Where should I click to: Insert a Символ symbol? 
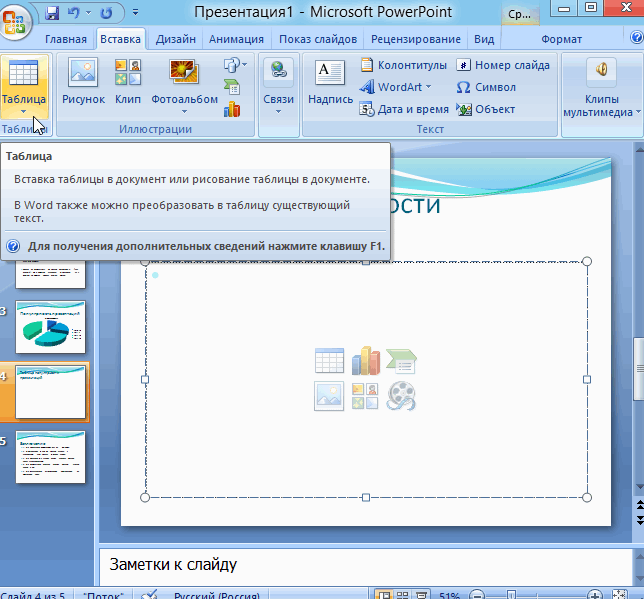(486, 87)
